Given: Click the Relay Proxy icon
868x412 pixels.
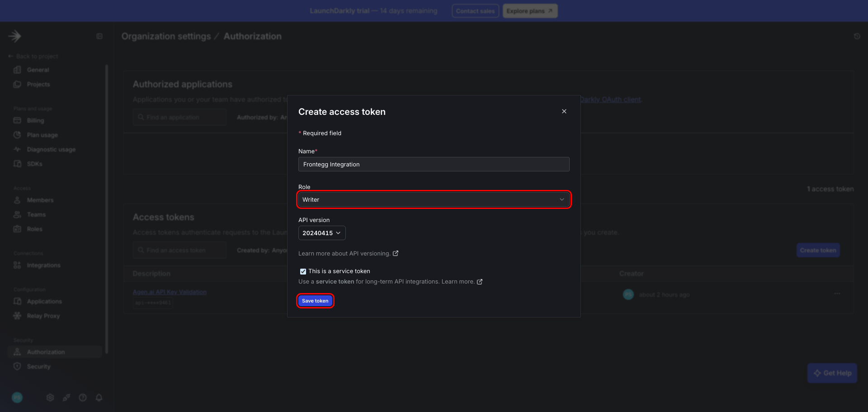Looking at the screenshot, I should [x=17, y=316].
